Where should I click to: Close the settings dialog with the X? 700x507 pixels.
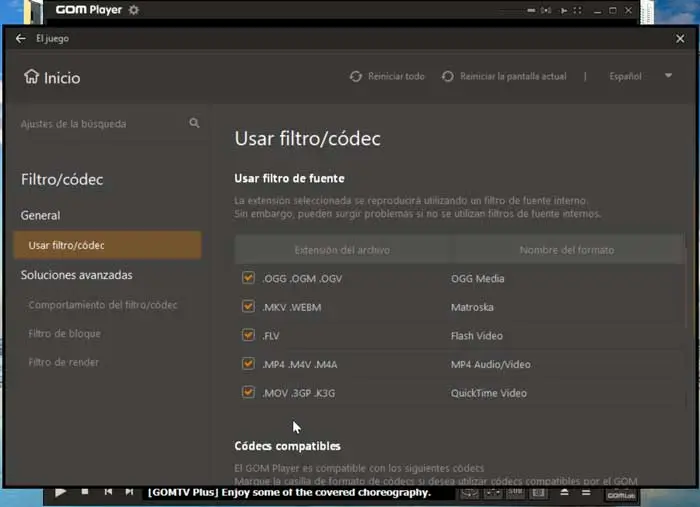point(680,39)
